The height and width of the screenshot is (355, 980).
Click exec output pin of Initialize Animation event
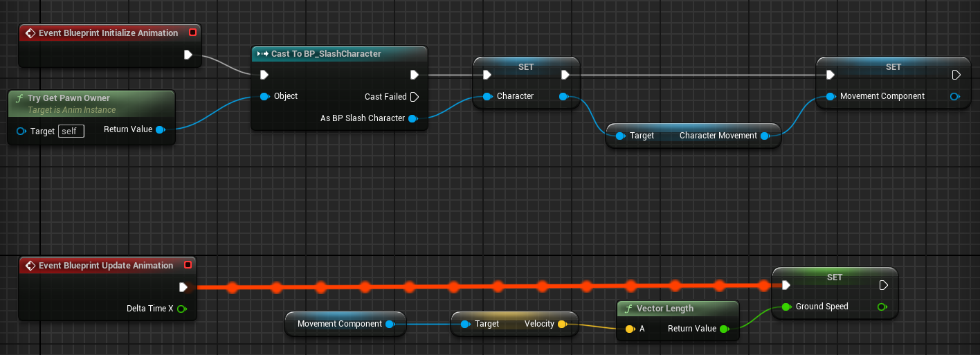pyautogui.click(x=188, y=55)
